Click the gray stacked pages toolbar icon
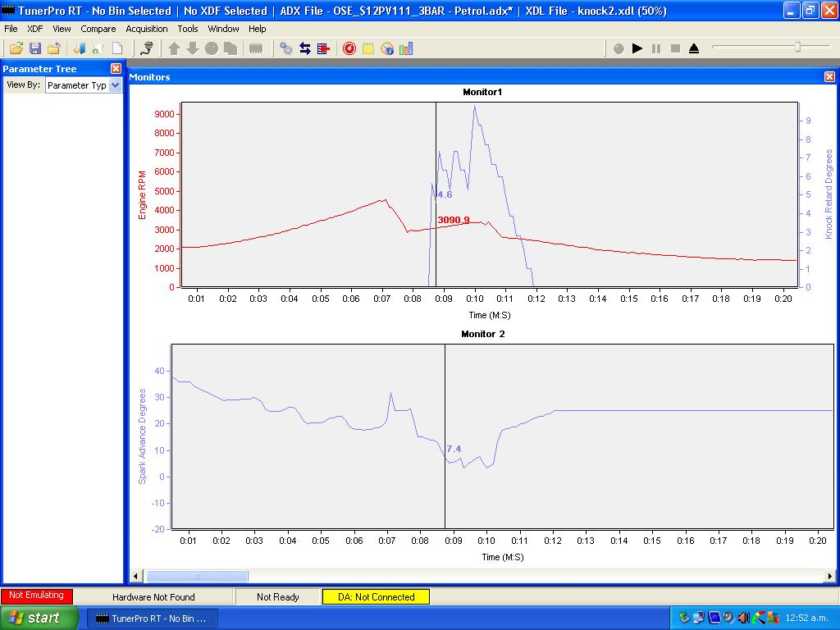 (x=231, y=48)
